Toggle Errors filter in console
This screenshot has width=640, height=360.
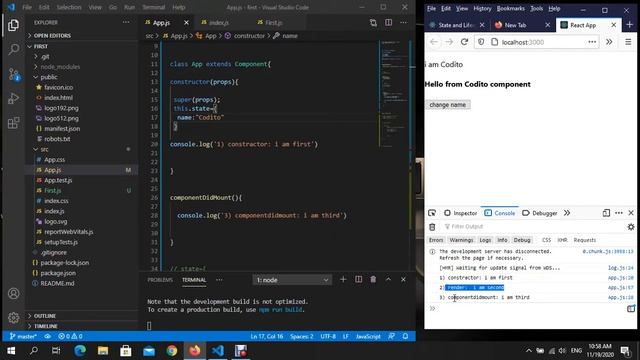point(436,240)
